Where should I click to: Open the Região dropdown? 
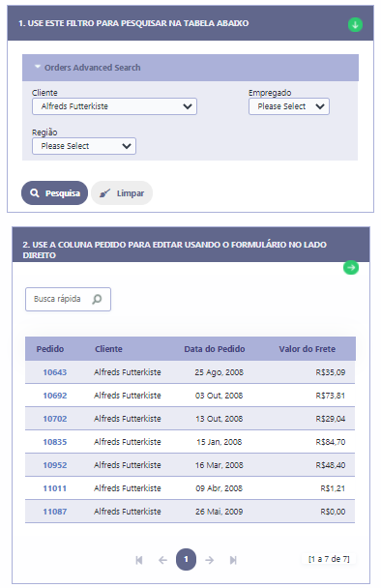point(84,146)
